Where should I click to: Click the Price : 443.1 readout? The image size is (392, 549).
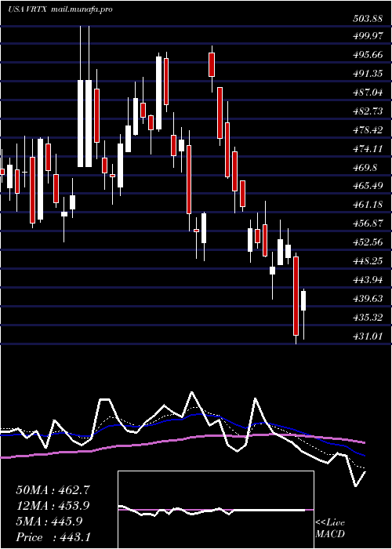pyautogui.click(x=53, y=537)
